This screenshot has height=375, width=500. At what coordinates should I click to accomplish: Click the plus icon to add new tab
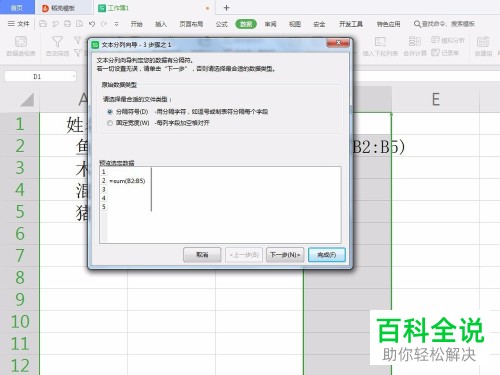pos(226,8)
